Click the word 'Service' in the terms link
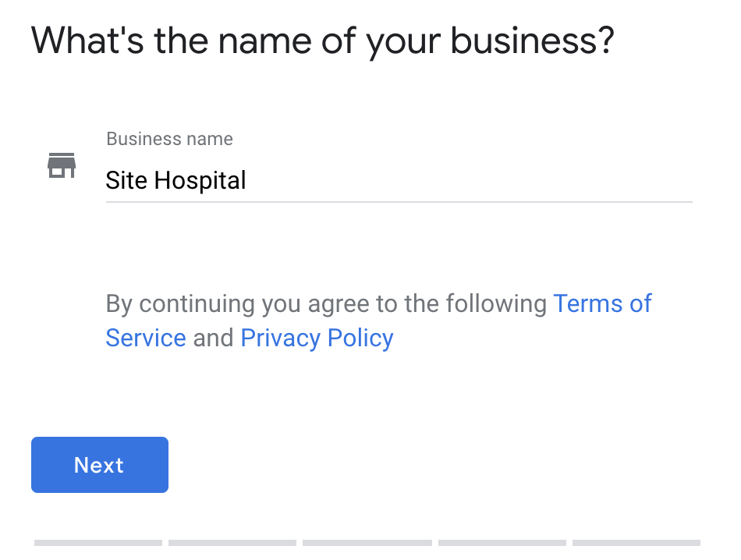The image size is (741, 560). pos(146,338)
